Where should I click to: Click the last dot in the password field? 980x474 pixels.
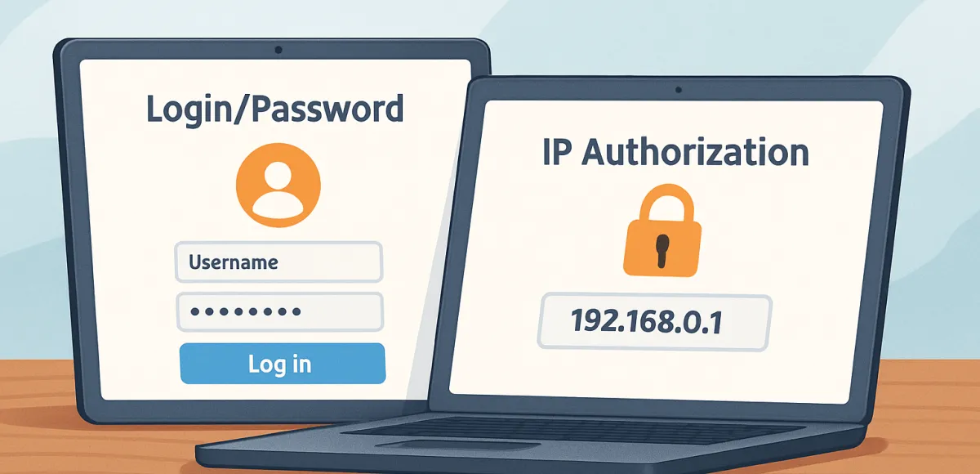(x=296, y=312)
